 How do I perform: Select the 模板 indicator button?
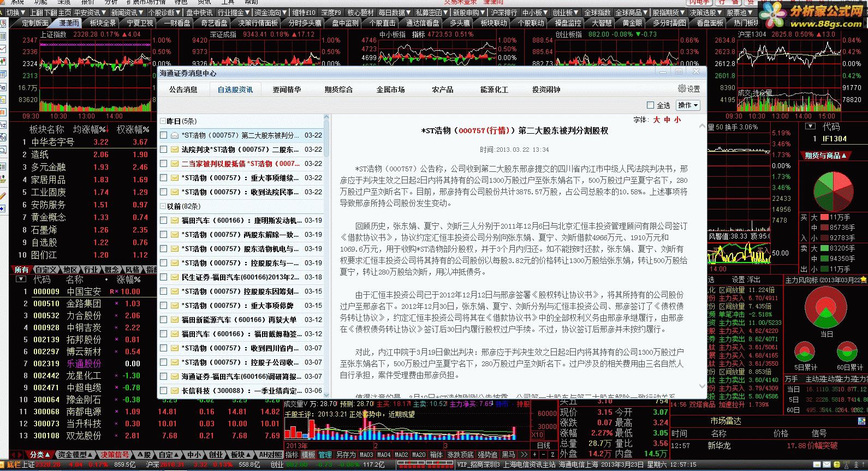point(308,454)
